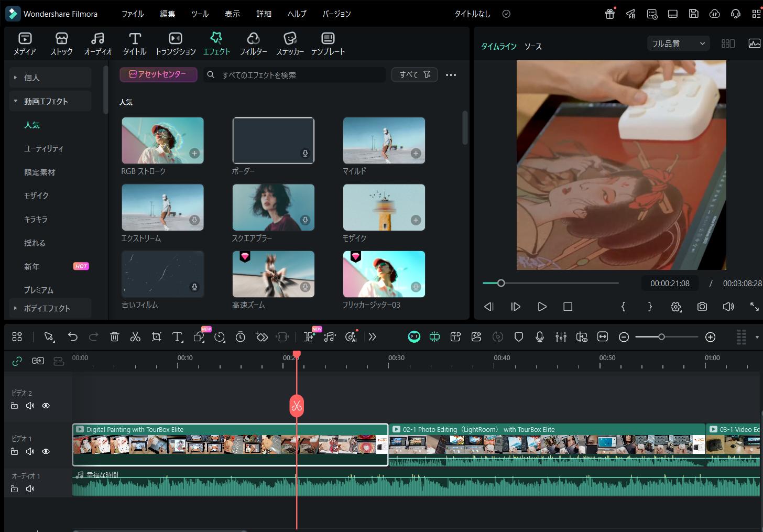Toggle the lock on ビデオ 1 track

pos(15,451)
